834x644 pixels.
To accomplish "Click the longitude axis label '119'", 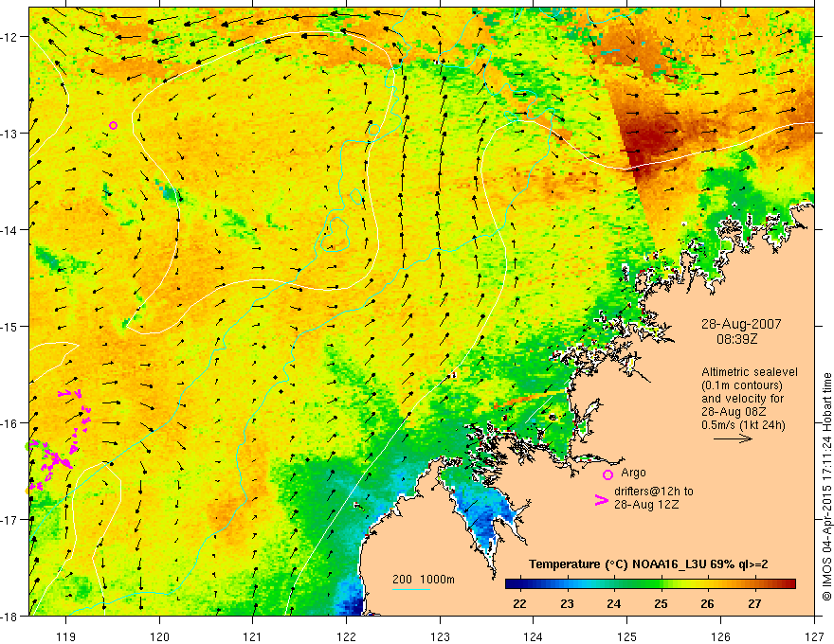I will (x=65, y=636).
